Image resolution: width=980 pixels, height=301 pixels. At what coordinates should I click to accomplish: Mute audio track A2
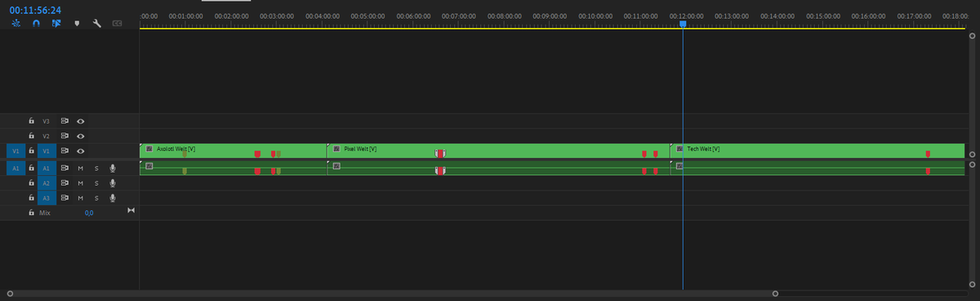coord(80,183)
